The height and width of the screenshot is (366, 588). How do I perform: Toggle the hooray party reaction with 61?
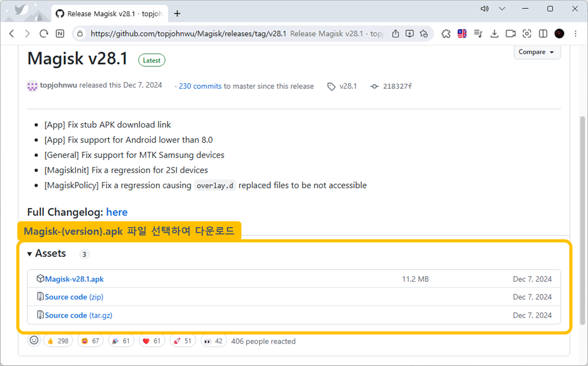coord(121,341)
